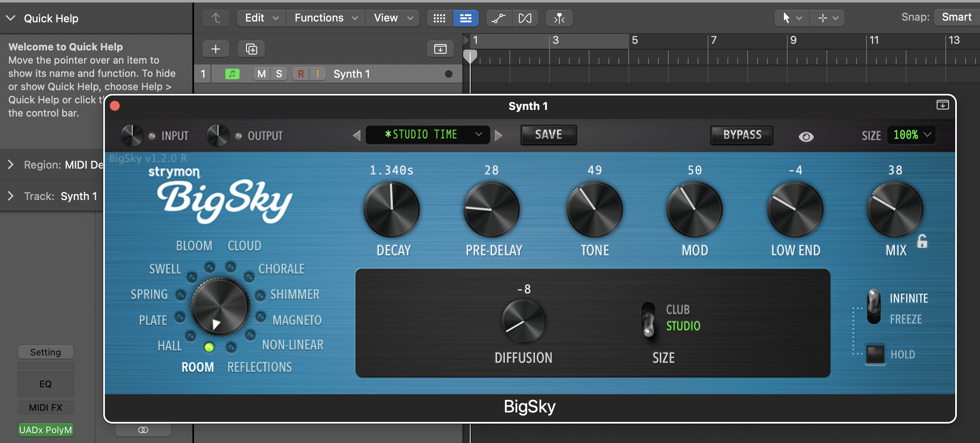The height and width of the screenshot is (443, 980).
Task: Open the STUDIO TIME preset dropdown
Action: (x=428, y=135)
